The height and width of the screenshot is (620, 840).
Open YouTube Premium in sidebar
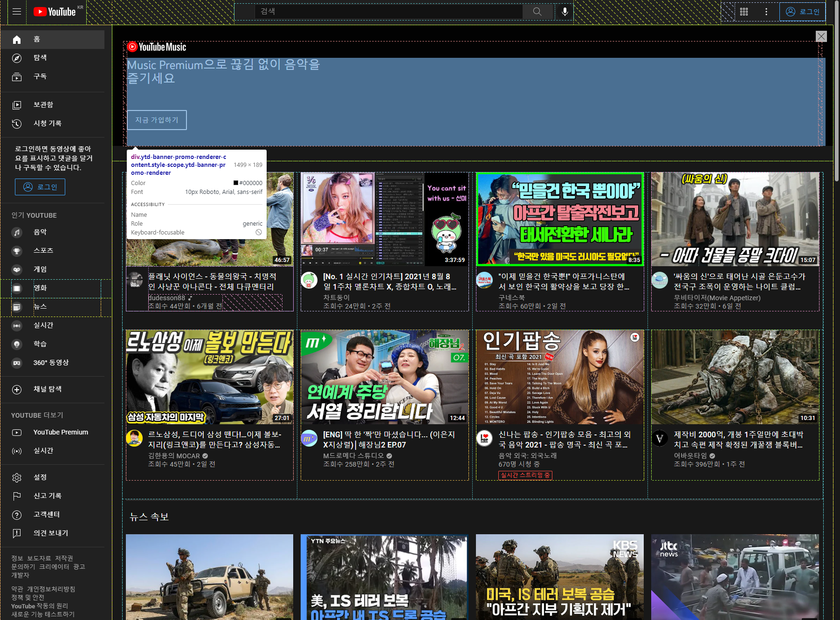click(52, 432)
